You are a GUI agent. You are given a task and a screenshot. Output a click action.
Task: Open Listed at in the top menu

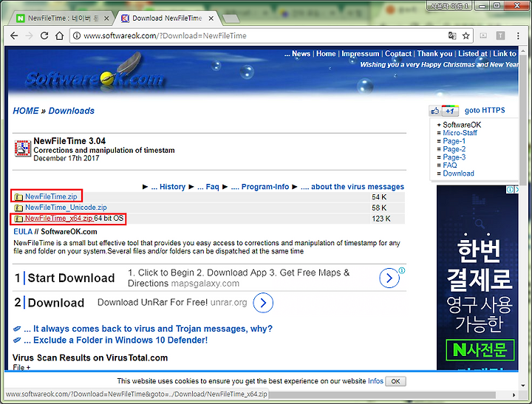tap(473, 54)
